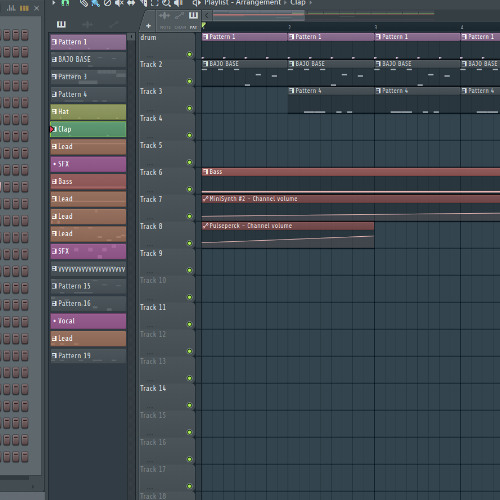Select the Playback speaker tool
The image size is (500, 500).
[x=178, y=3]
